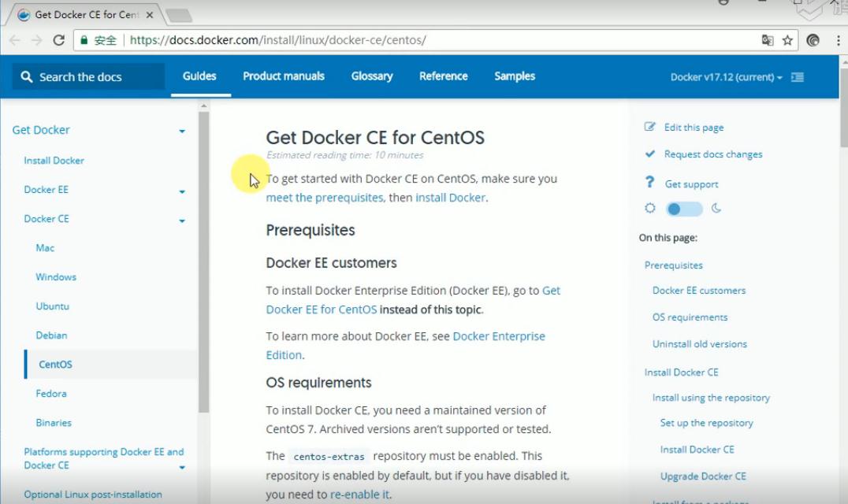Open the Docker v17.12 version dropdown
The image size is (848, 504).
(726, 77)
